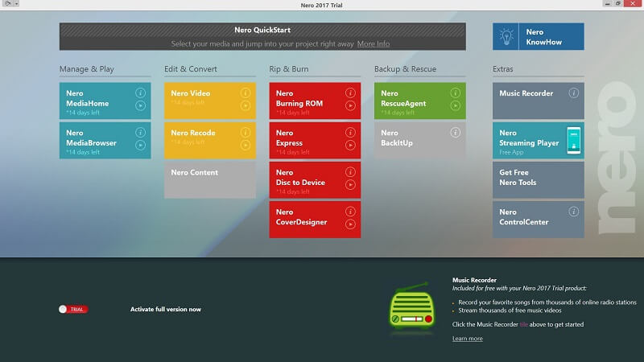Show info for Nero Recode

click(x=246, y=133)
